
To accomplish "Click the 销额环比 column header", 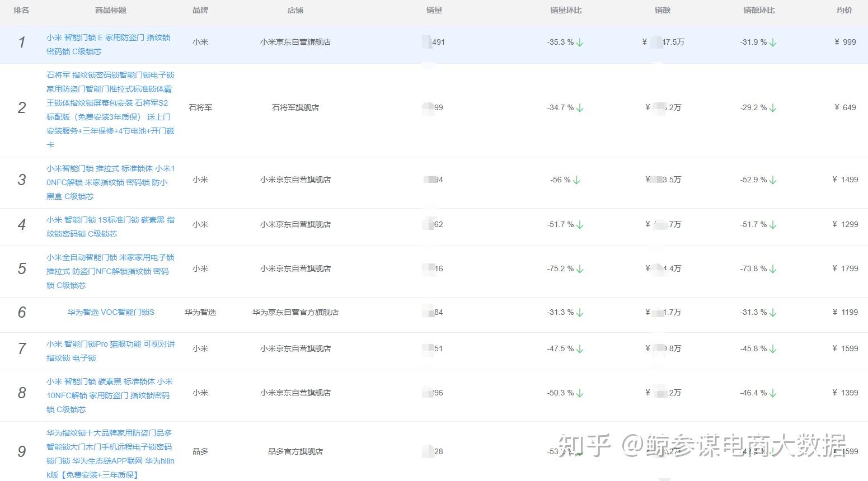I will coord(759,10).
